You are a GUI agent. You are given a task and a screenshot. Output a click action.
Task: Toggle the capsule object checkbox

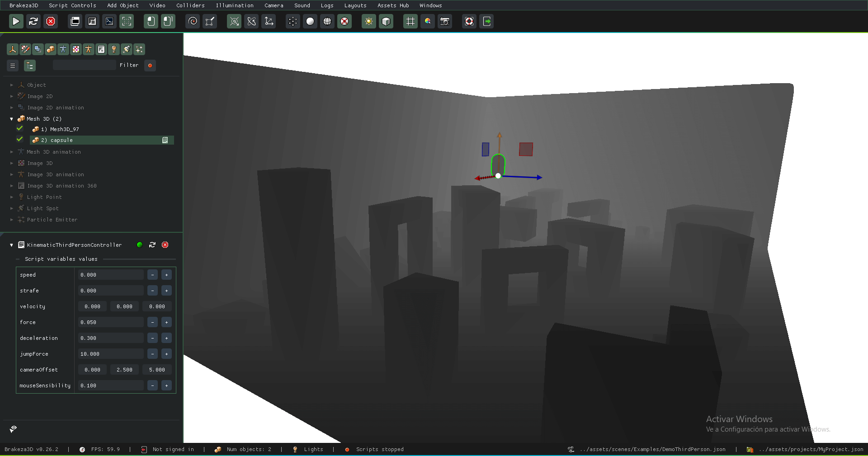tap(20, 140)
